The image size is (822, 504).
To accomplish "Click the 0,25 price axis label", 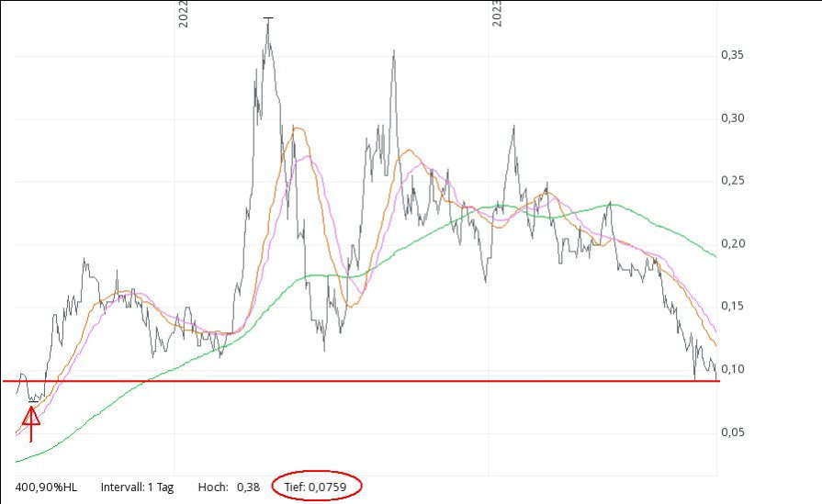I will (732, 181).
